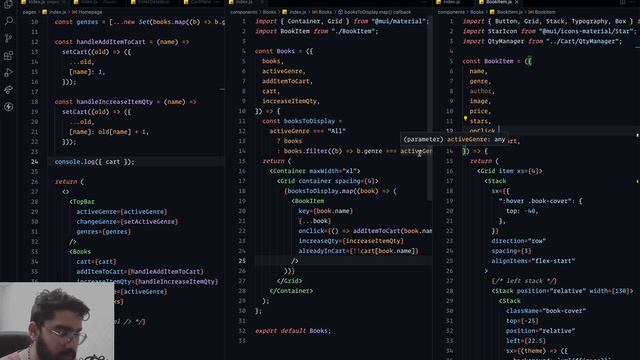Click 'alignItems="flex-start"' prop
The width and height of the screenshot is (640, 360).
[533, 261]
